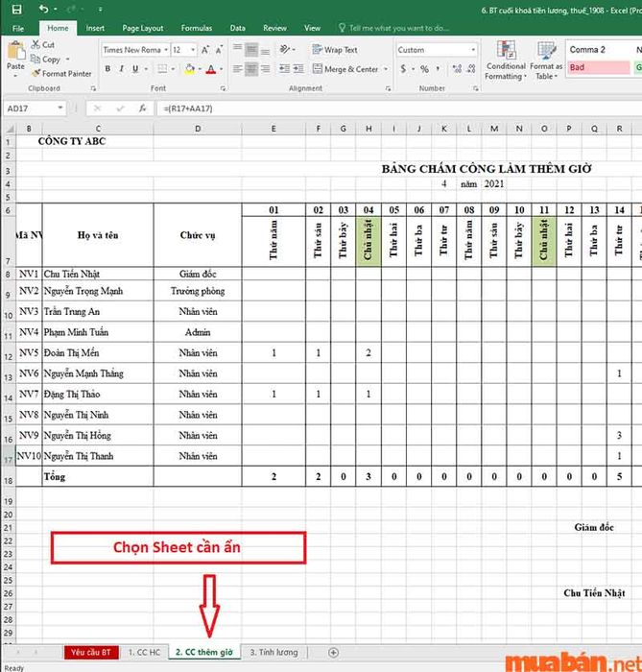Toggle bold formatting
642x672 pixels.
pyautogui.click(x=107, y=68)
